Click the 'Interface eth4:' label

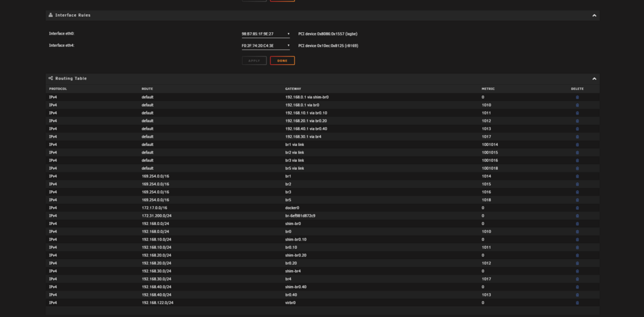click(x=62, y=46)
